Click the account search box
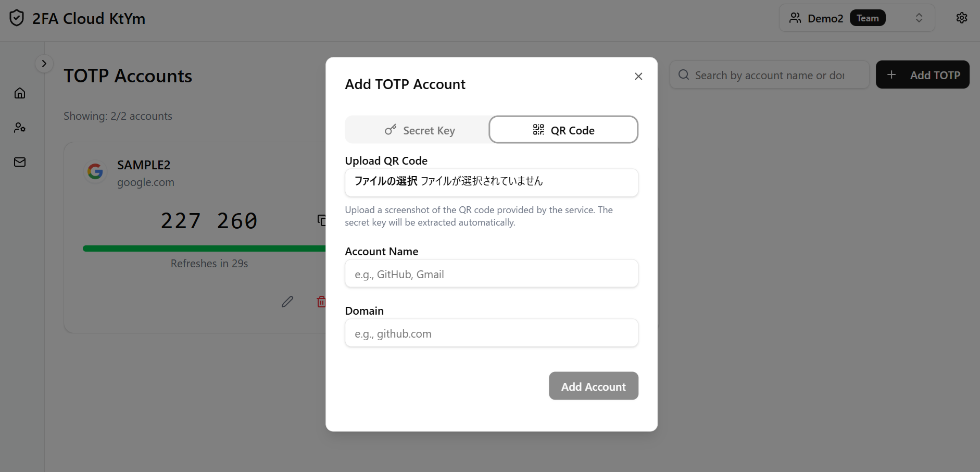 click(770, 76)
